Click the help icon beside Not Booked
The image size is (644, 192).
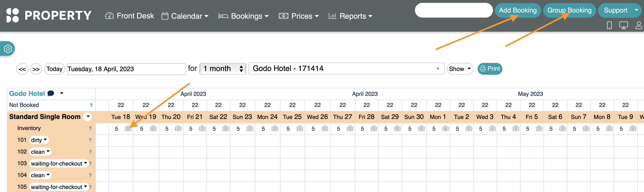(91, 105)
